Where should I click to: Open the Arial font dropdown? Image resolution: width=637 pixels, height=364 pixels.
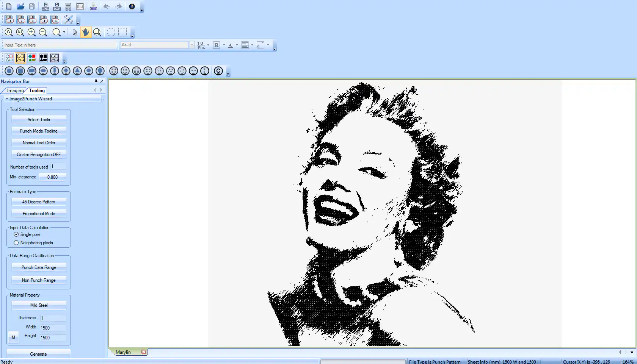coord(192,45)
